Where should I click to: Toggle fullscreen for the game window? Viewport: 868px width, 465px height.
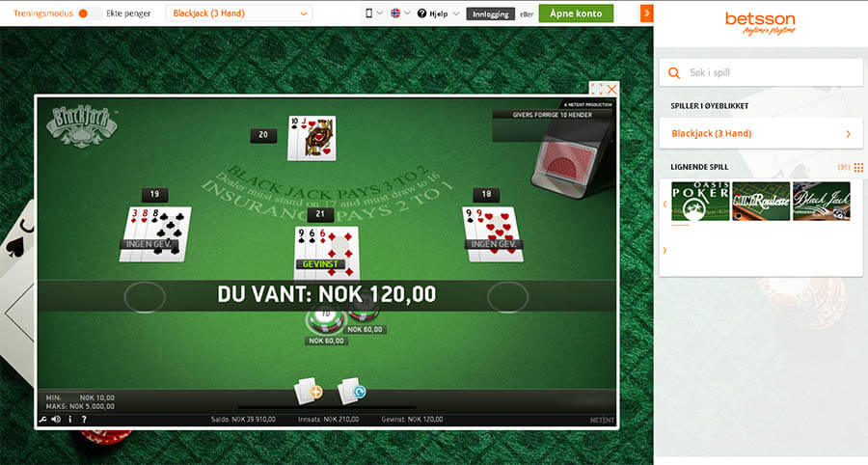coord(597,89)
